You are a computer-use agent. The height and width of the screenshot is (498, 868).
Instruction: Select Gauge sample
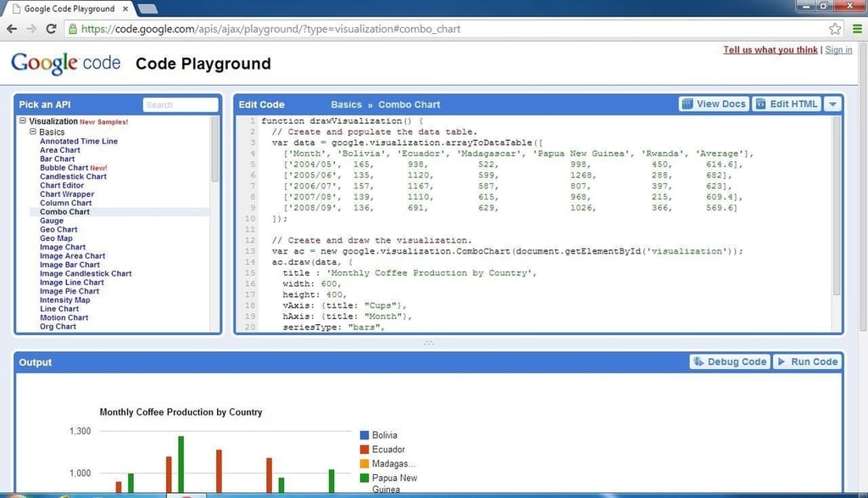tap(52, 221)
